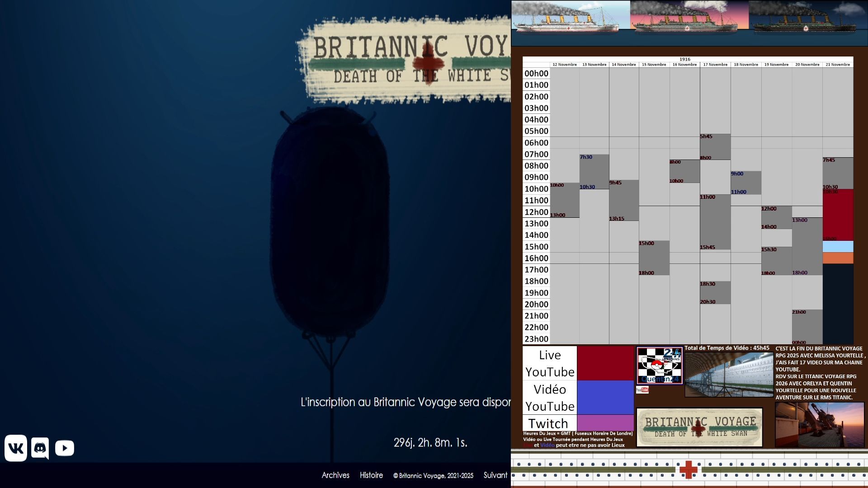Click the YouTube play icon
The width and height of the screenshot is (868, 488).
pyautogui.click(x=65, y=448)
